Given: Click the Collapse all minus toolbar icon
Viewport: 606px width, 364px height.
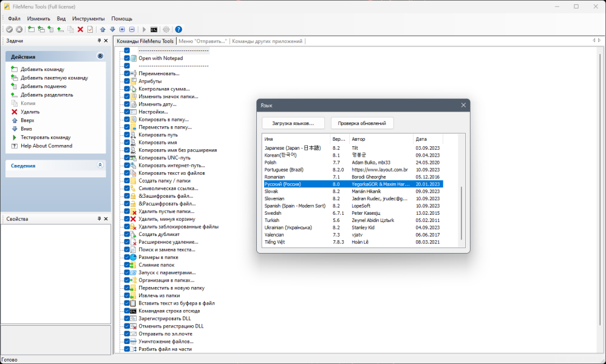Looking at the screenshot, I should [132, 29].
